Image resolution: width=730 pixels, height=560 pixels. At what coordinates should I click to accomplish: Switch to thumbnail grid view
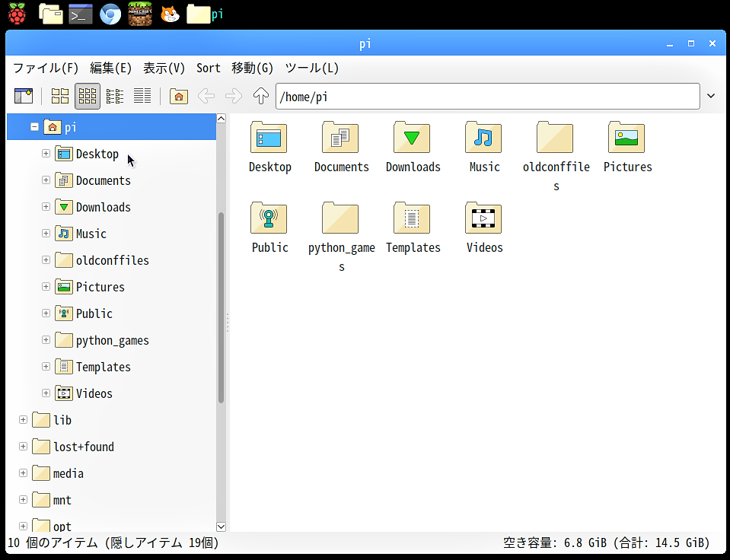click(87, 96)
